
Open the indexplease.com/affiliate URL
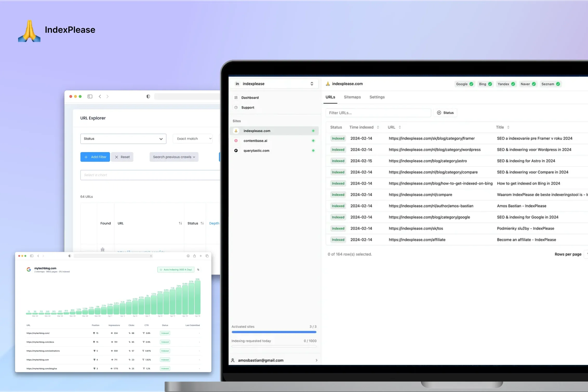417,240
